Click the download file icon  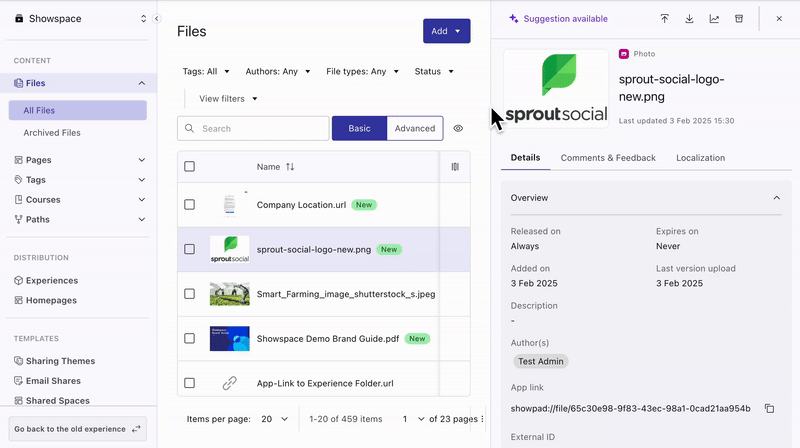690,19
